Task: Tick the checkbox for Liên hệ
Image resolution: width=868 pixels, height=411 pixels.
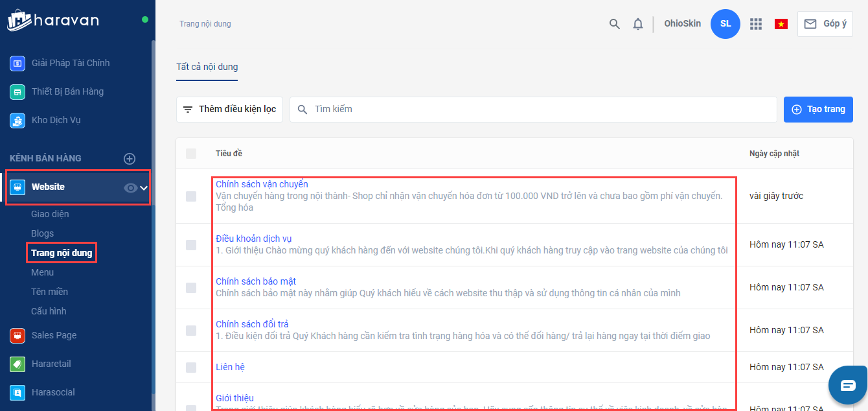Action: (191, 368)
